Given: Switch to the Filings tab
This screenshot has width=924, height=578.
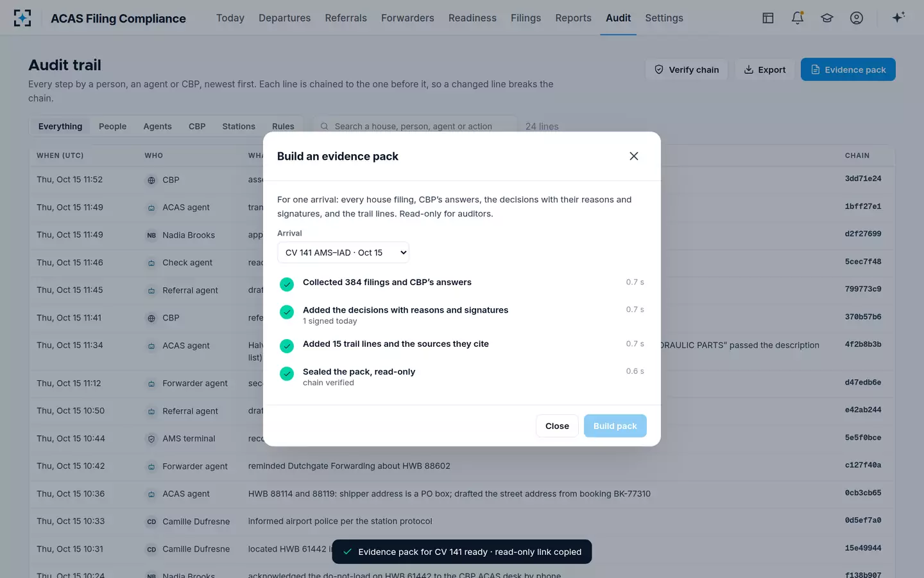Looking at the screenshot, I should [x=526, y=18].
